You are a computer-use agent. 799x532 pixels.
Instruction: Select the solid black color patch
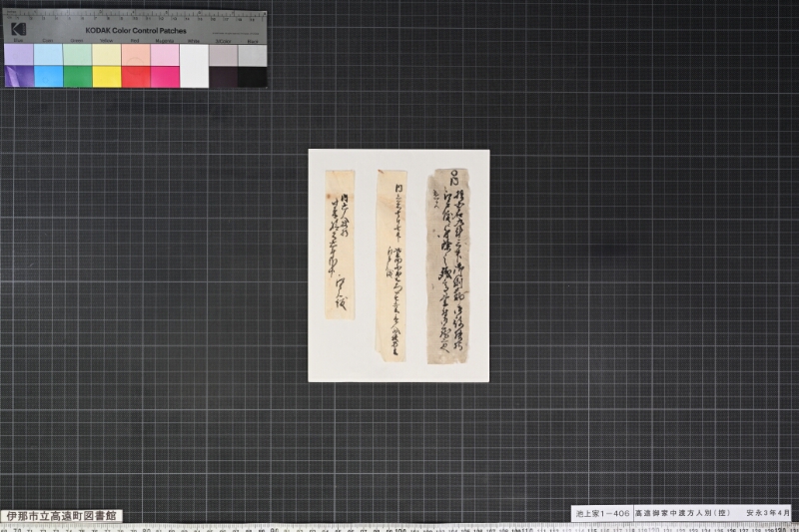[x=253, y=77]
